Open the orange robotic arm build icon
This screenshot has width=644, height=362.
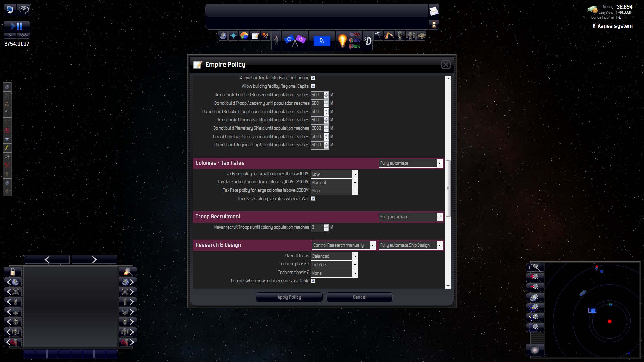(x=389, y=36)
